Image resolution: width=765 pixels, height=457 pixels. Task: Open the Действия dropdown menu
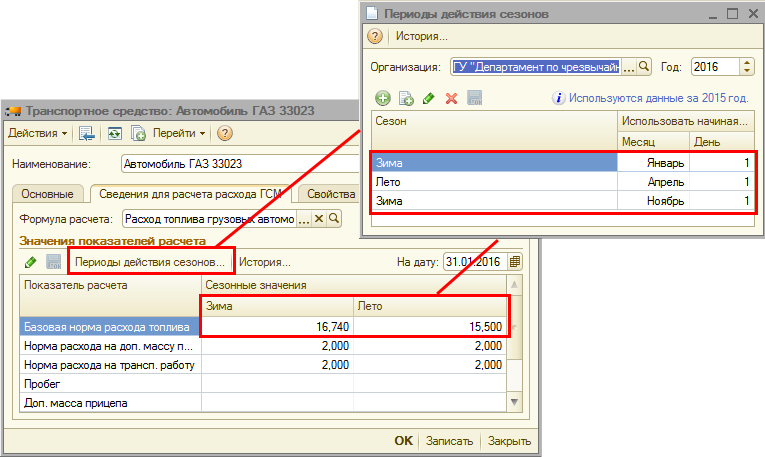38,133
